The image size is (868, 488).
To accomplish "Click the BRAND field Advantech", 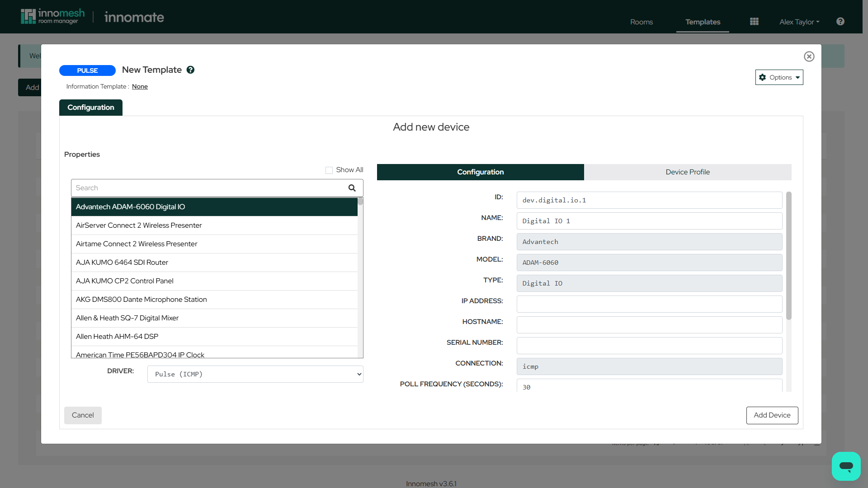I will tap(649, 242).
